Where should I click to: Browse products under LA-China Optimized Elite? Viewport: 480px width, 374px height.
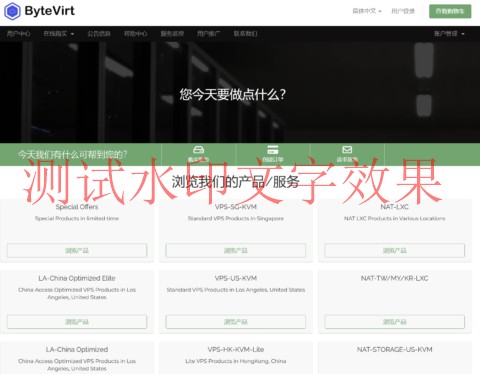77,322
